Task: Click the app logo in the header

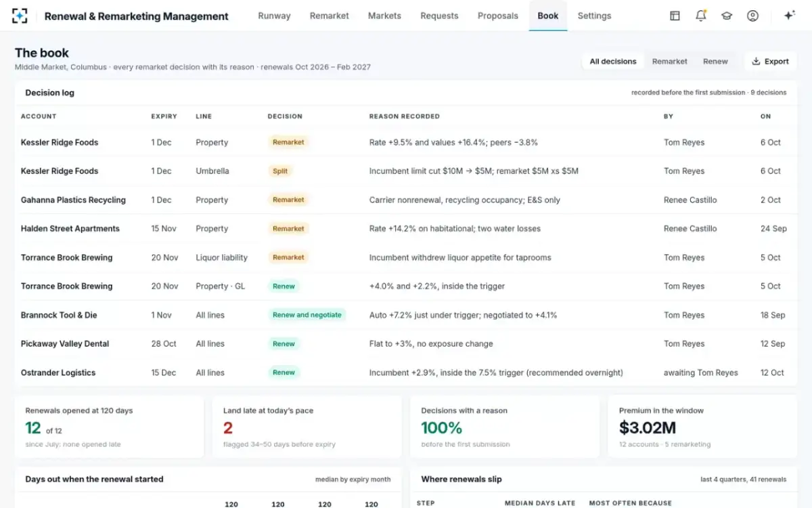Action: coord(20,16)
